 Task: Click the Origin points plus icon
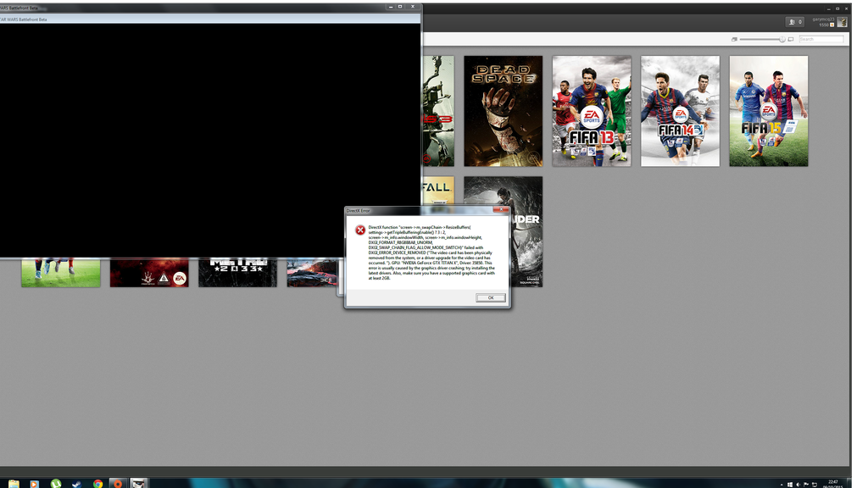[x=832, y=25]
